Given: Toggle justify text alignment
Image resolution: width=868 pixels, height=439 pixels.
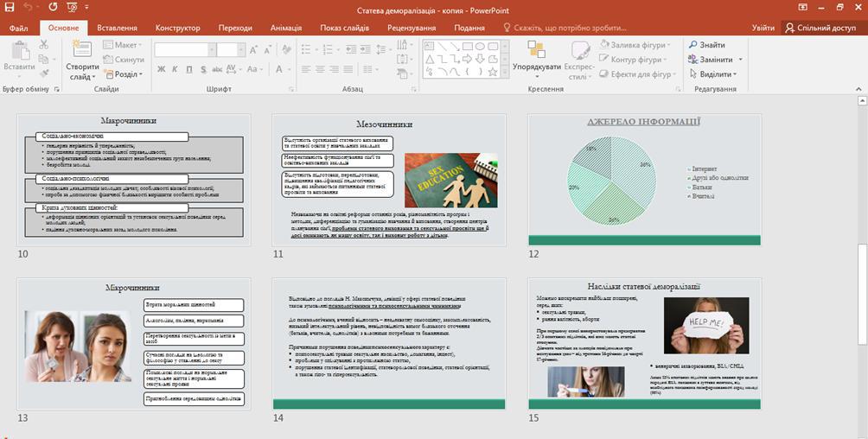Looking at the screenshot, I should pos(347,69).
